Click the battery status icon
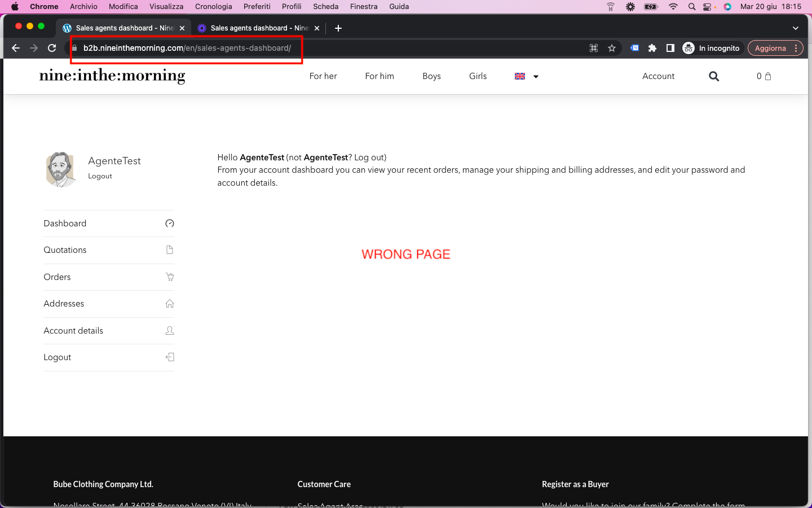 (651, 7)
